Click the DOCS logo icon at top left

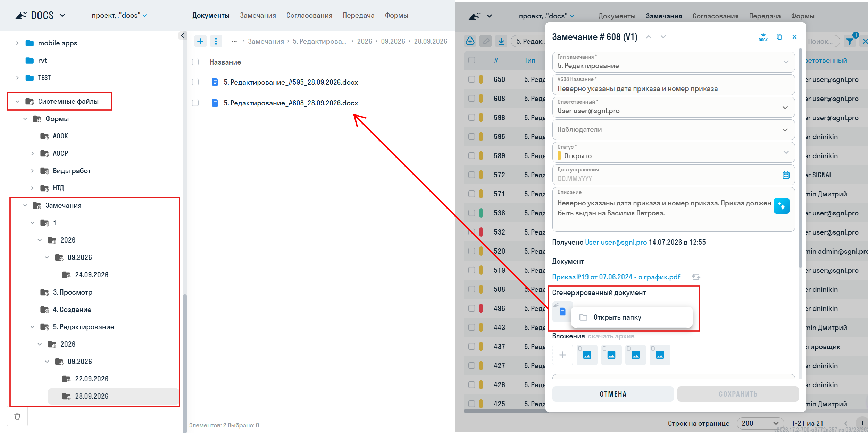[21, 16]
